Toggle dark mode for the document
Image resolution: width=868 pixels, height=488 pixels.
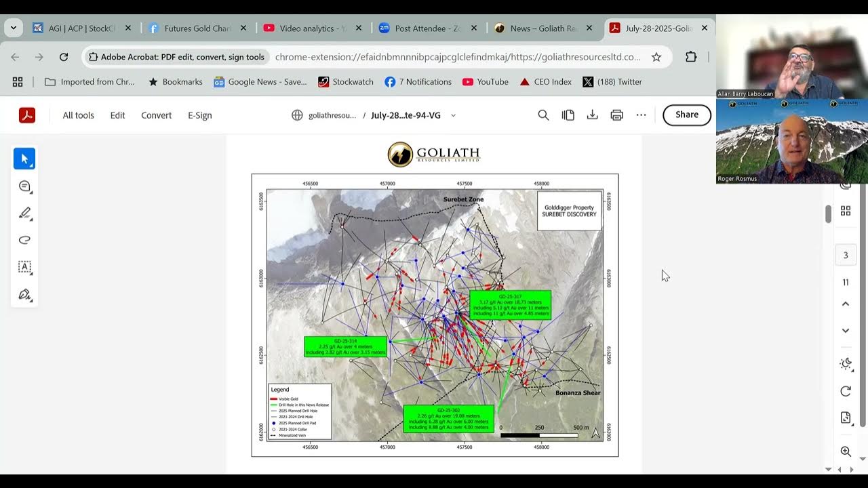(846, 364)
